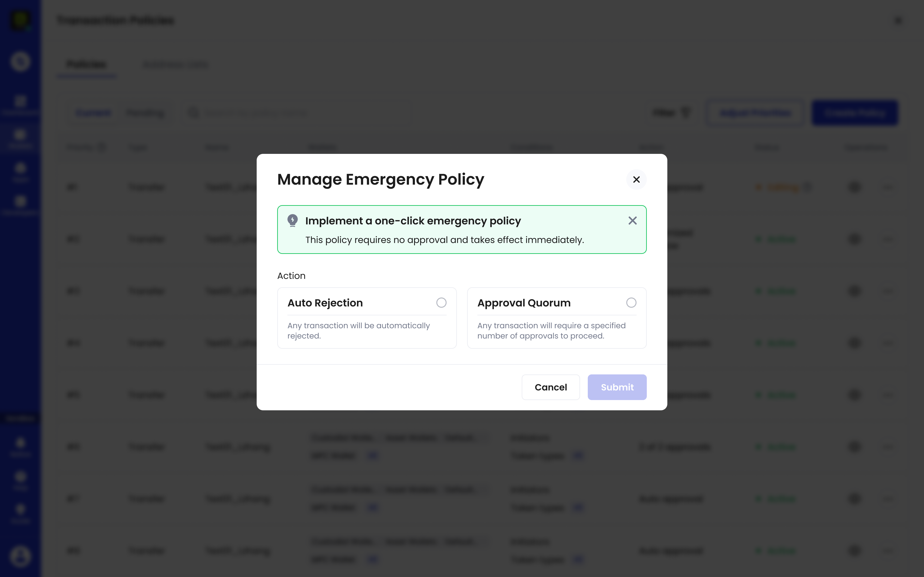Image resolution: width=924 pixels, height=577 pixels.
Task: Switch to the Address Lists tab
Action: (176, 64)
